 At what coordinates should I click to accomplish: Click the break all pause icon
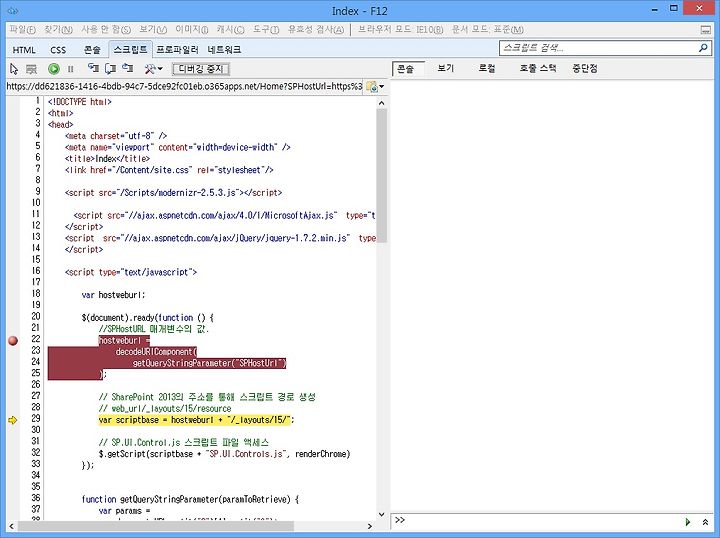[x=71, y=69]
